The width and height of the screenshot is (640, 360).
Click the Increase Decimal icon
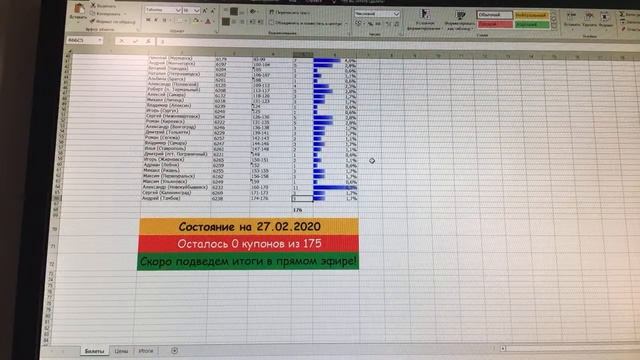pos(388,24)
